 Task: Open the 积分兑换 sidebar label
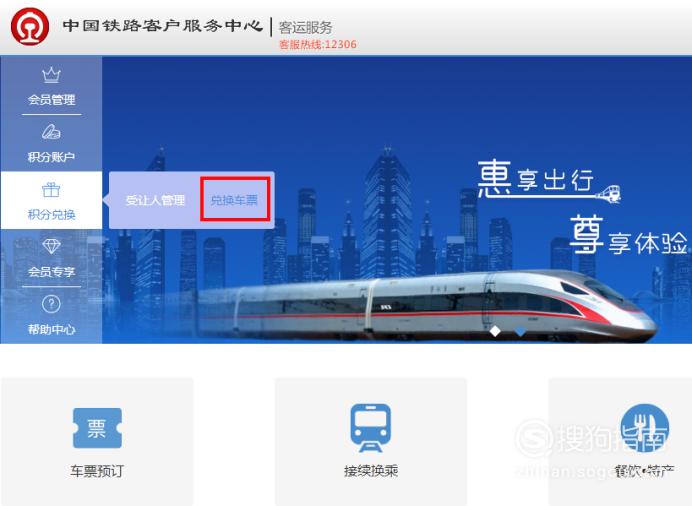pos(52,215)
